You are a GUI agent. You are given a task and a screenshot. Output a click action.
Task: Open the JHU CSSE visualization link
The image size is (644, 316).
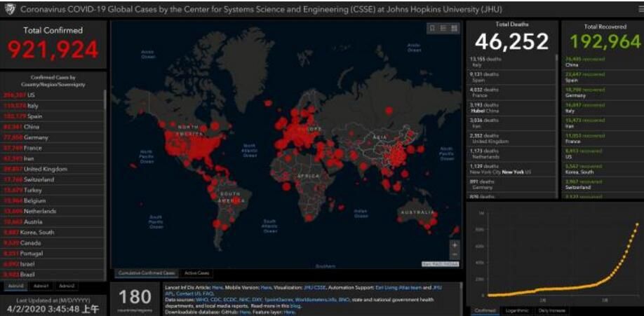[x=316, y=287]
